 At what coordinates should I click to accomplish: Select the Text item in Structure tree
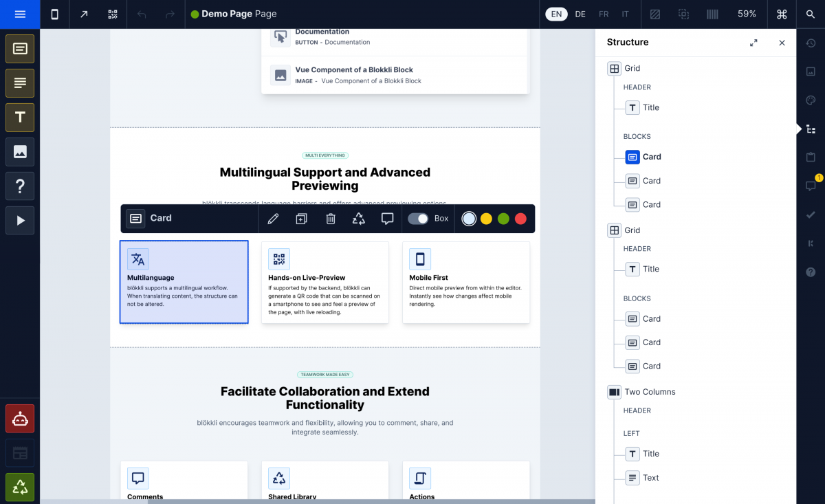pyautogui.click(x=650, y=478)
